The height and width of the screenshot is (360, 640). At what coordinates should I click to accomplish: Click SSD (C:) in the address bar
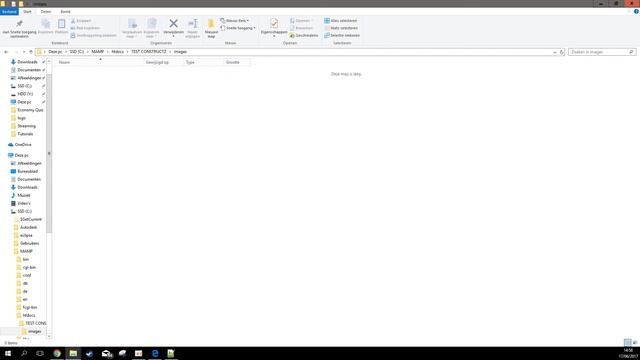pos(77,52)
